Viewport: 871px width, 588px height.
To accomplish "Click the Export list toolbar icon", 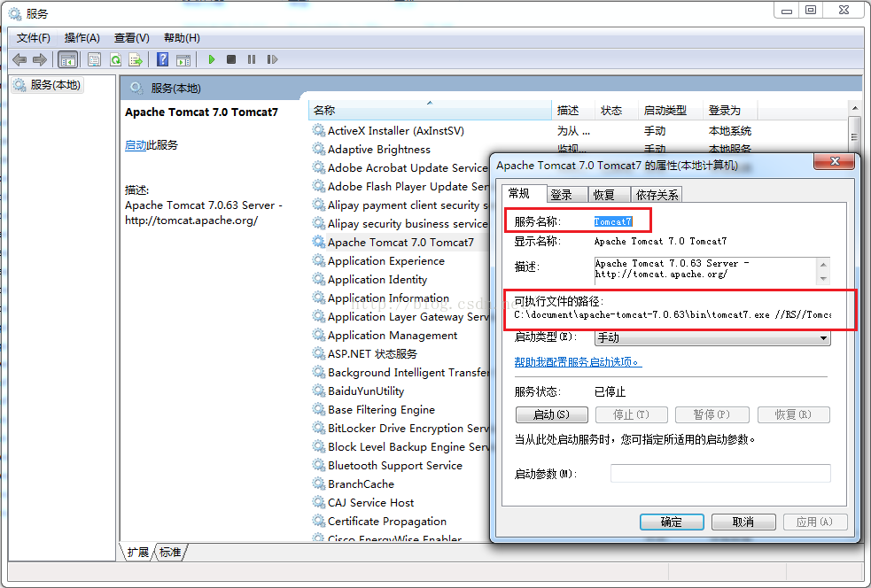I will 136,59.
